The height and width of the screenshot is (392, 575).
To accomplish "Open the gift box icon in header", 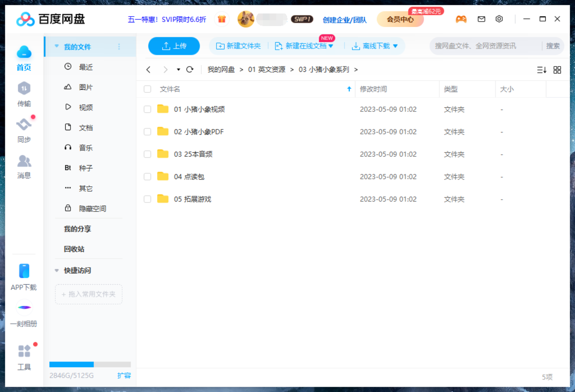I will click(221, 19).
